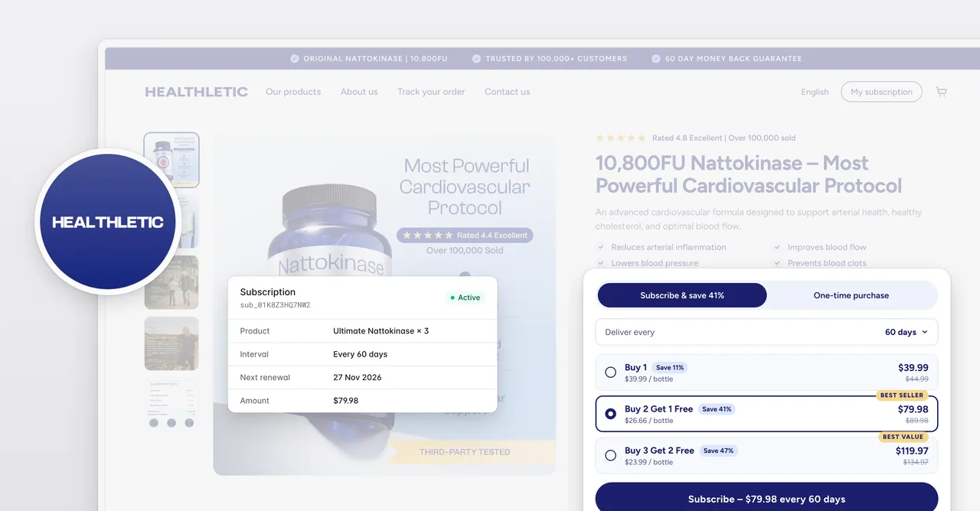Click checkmark icon beside 60 day money back
Screen dimensions: 980x511
coord(656,58)
